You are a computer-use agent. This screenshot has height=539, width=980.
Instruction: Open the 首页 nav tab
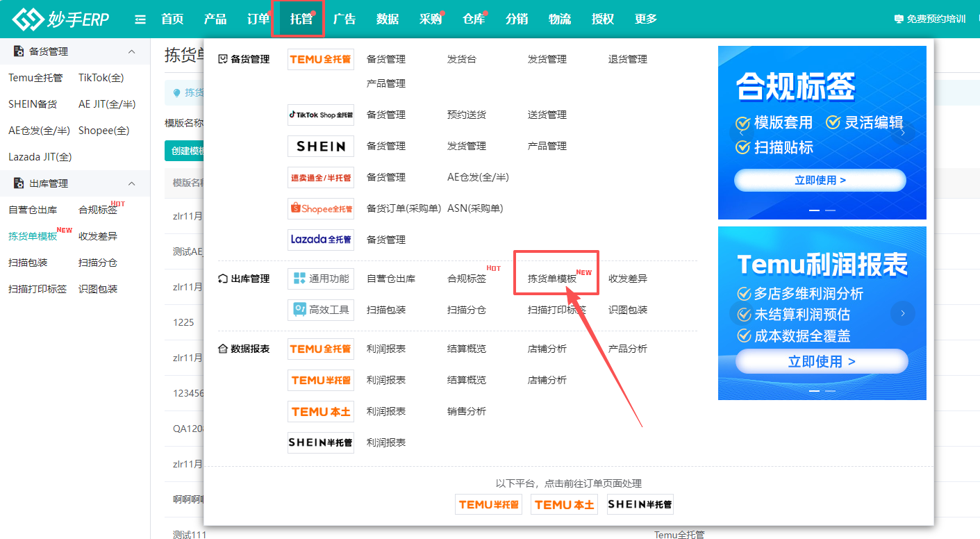click(x=172, y=19)
